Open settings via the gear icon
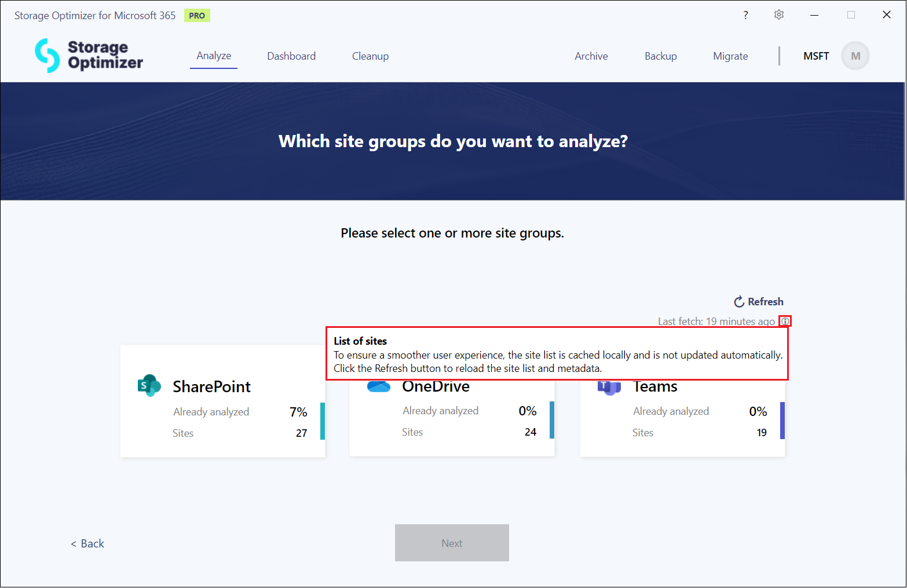 coord(779,15)
